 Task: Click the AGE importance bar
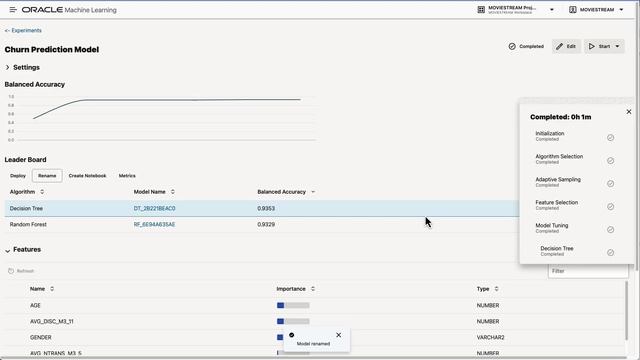point(293,305)
